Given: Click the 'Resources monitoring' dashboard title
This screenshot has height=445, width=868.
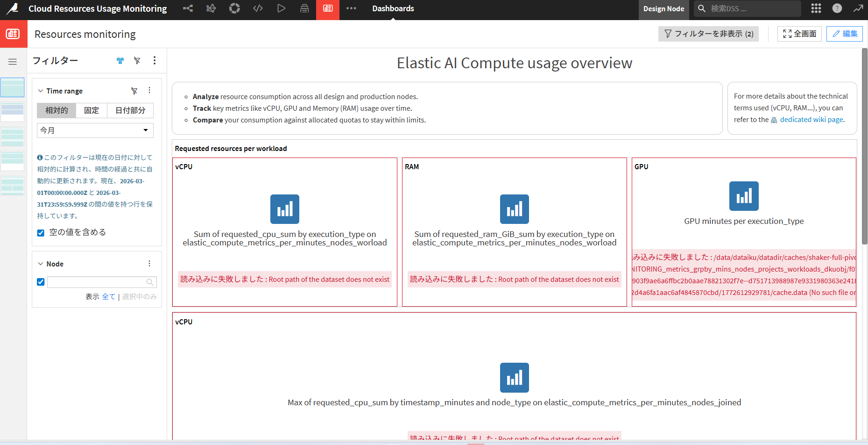Looking at the screenshot, I should tap(85, 34).
